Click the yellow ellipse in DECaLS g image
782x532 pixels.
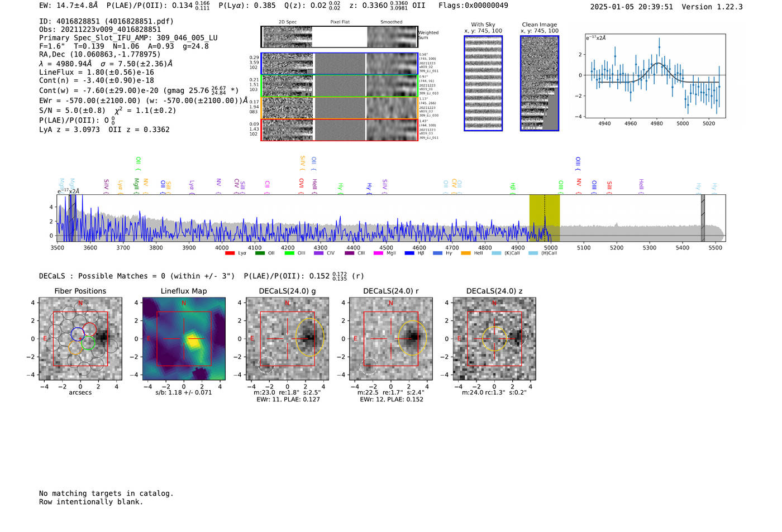pos(309,337)
